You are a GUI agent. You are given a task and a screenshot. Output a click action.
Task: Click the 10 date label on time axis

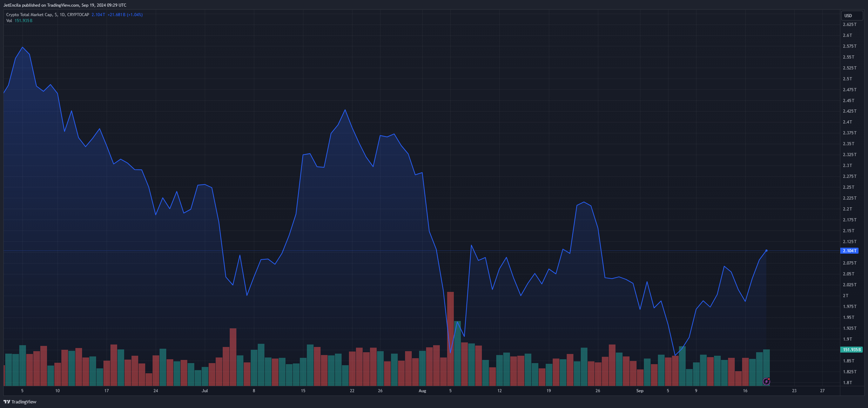coord(58,391)
